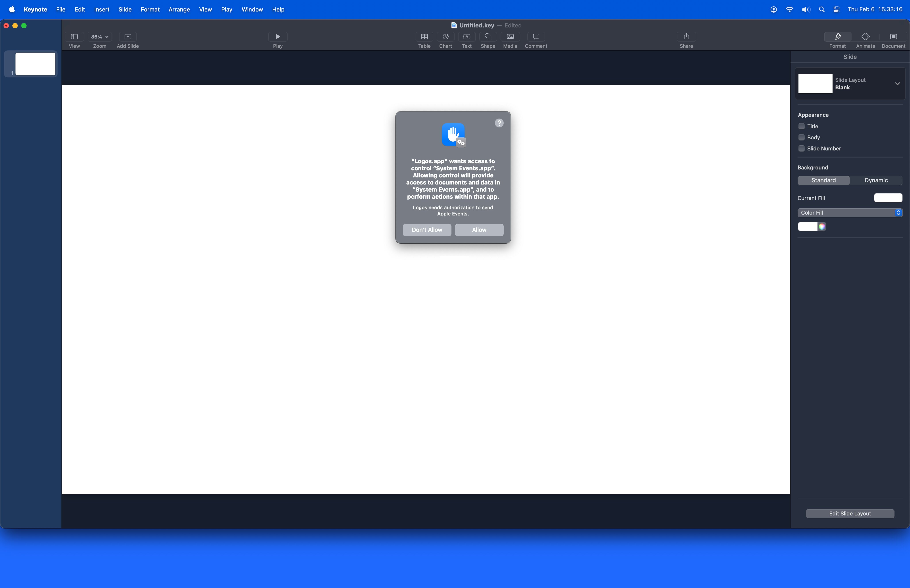Open the Insert menu
910x588 pixels.
(x=102, y=10)
